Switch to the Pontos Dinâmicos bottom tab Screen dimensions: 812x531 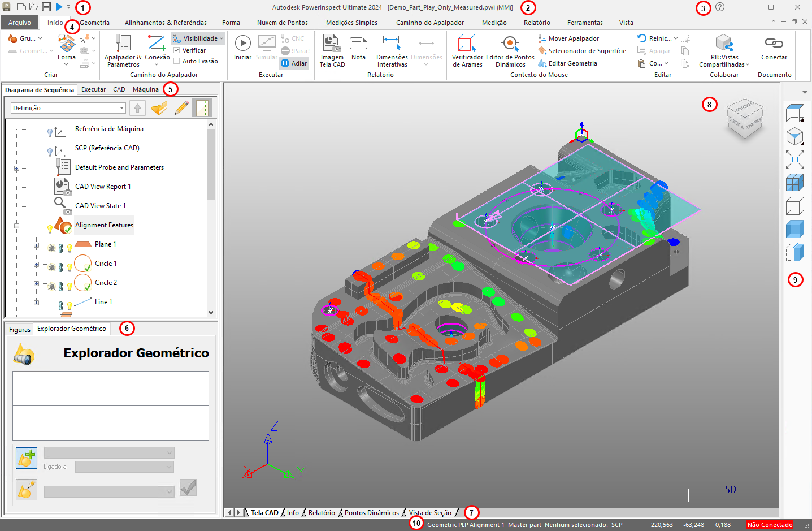[371, 513]
